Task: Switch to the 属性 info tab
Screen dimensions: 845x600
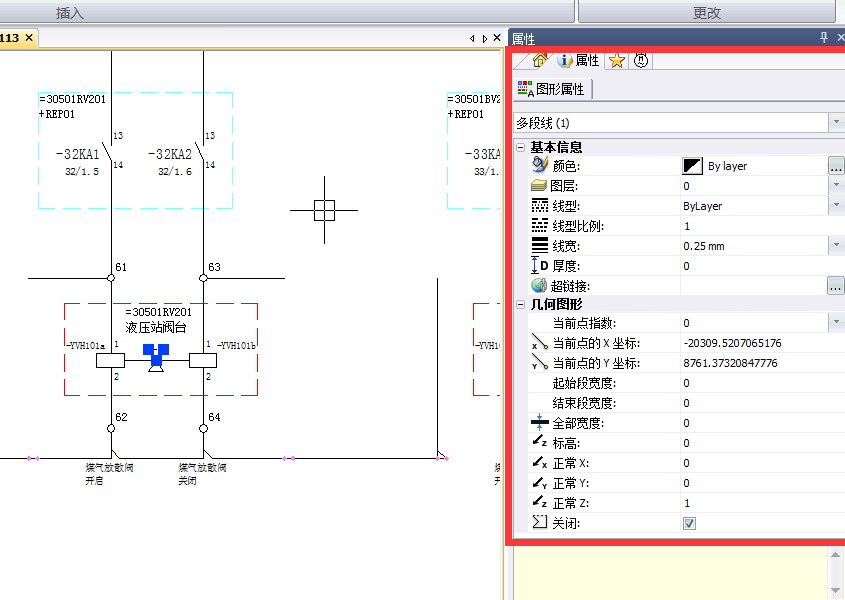Action: click(x=579, y=60)
